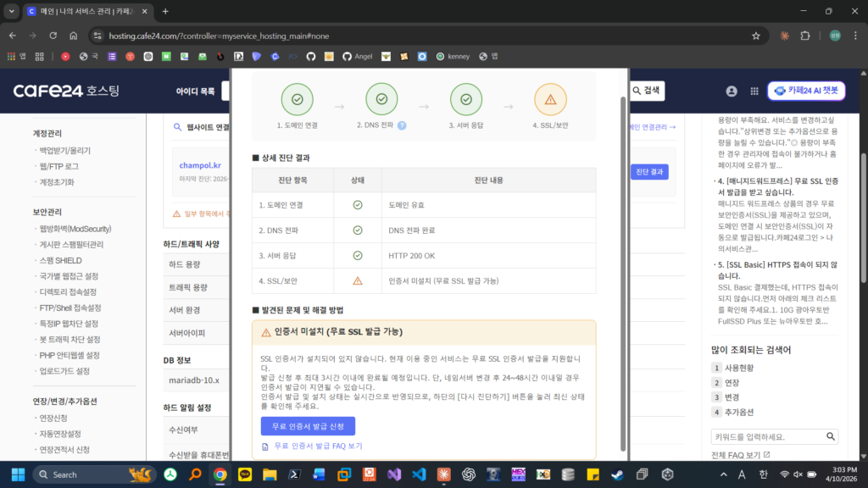Bookmark this page with the star icon
The width and height of the screenshot is (868, 488).
pyautogui.click(x=755, y=36)
